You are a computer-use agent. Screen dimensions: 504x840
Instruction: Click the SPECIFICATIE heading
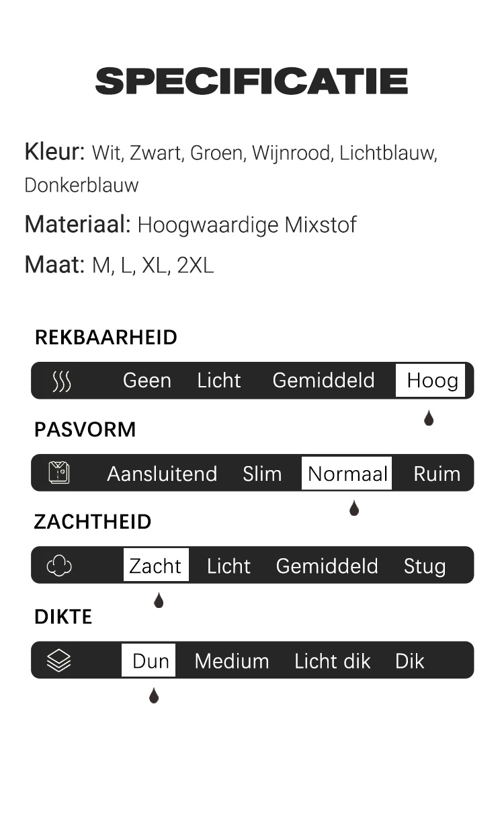252,81
